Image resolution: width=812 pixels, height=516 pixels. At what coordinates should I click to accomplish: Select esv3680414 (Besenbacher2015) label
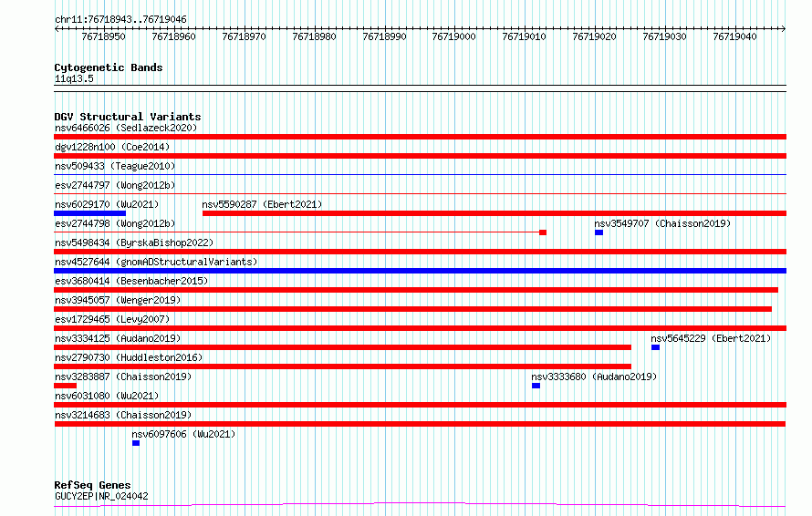(131, 281)
